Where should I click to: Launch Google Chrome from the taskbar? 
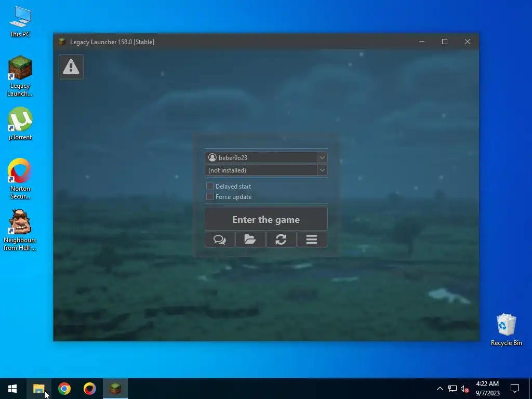pos(64,389)
